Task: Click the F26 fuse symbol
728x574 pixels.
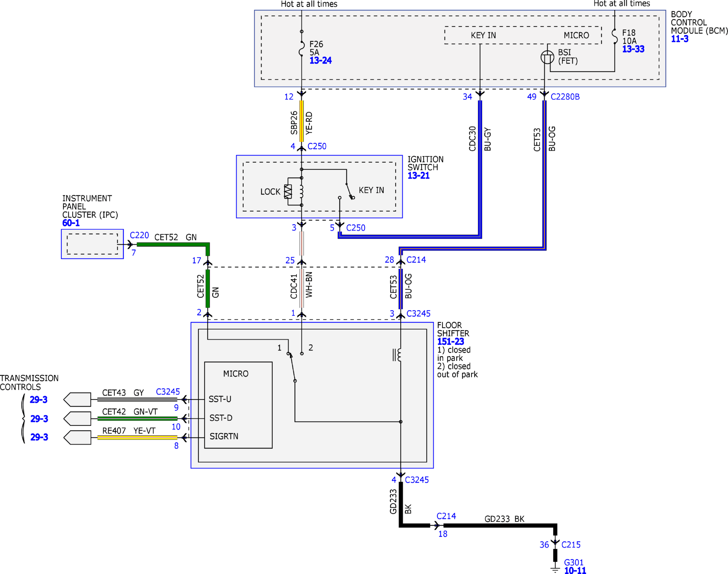Action: 301,48
